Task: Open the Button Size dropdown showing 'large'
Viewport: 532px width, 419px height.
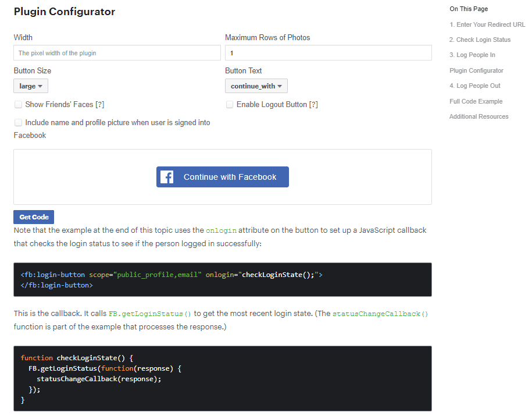Action: (30, 85)
